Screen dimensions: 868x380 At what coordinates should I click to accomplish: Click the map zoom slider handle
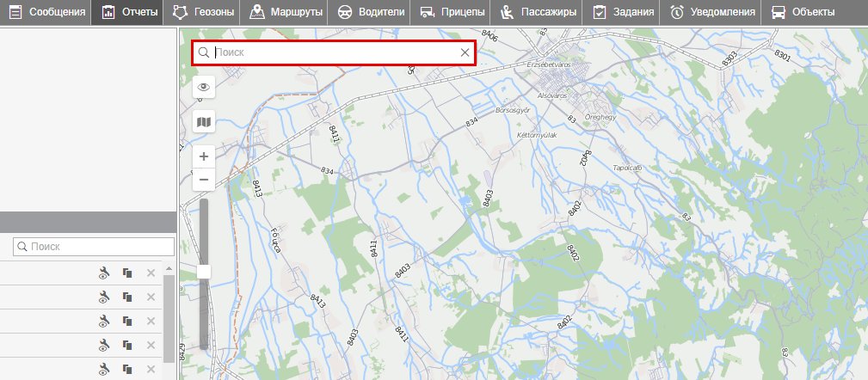click(204, 272)
